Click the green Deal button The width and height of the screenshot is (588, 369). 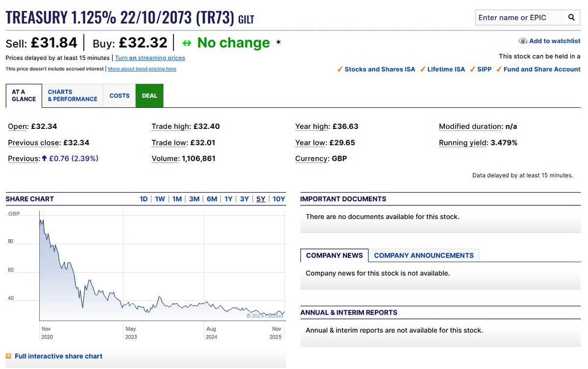click(149, 96)
